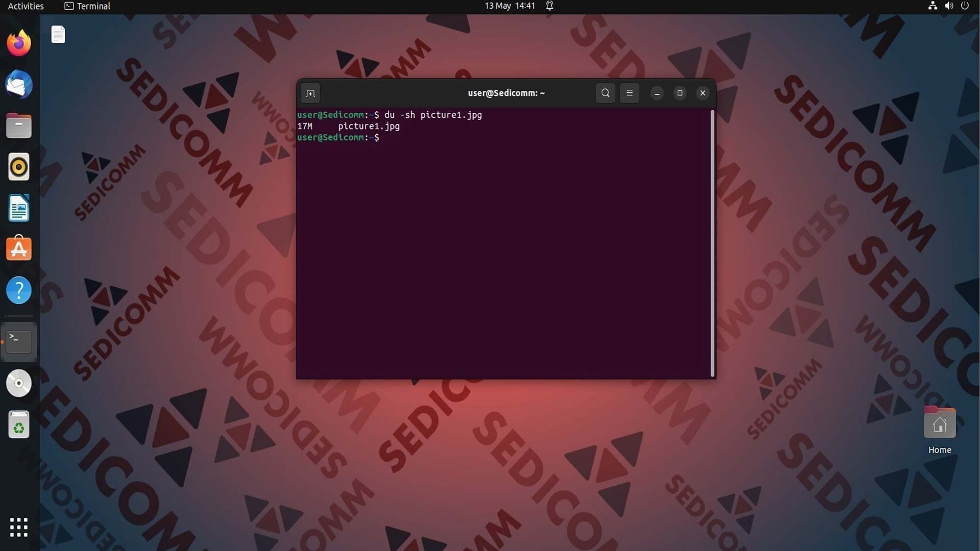980x551 pixels.
Task: Open Ubuntu Software store
Action: coord(19,249)
